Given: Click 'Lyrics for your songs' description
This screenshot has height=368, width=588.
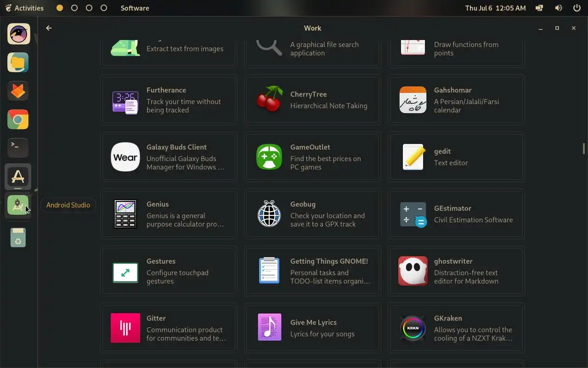Looking at the screenshot, I should pyautogui.click(x=322, y=334).
